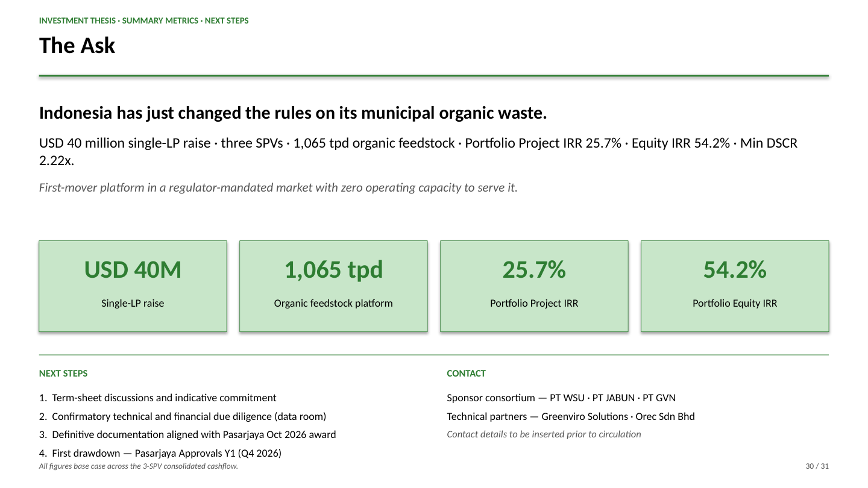This screenshot has height=488, width=868.
Task: Click the '54.2%' metric value
Action: click(735, 270)
